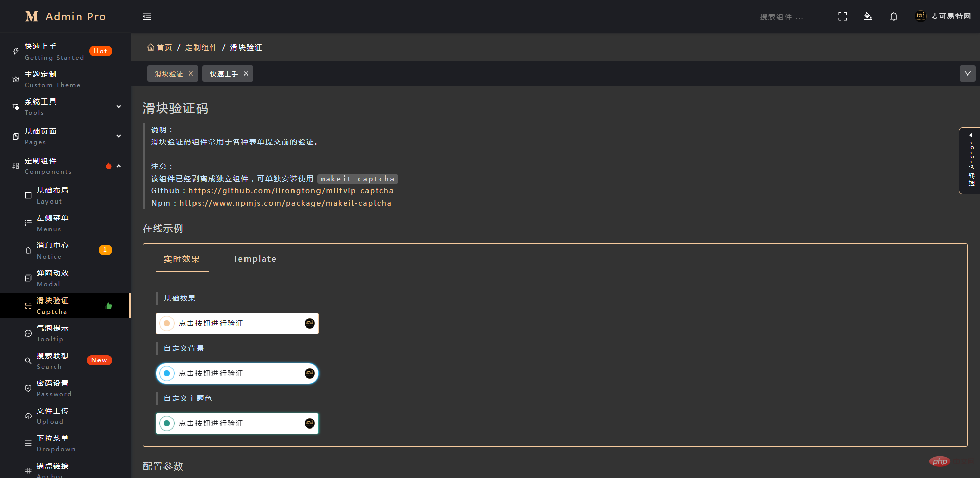Click the 基础布局 layout icon
This screenshot has height=478, width=980.
tap(28, 195)
